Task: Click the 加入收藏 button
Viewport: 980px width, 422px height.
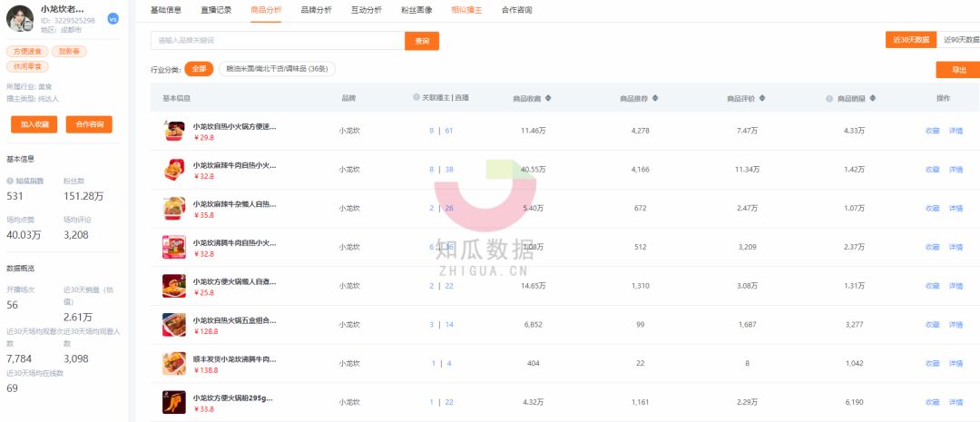Action: (x=34, y=124)
